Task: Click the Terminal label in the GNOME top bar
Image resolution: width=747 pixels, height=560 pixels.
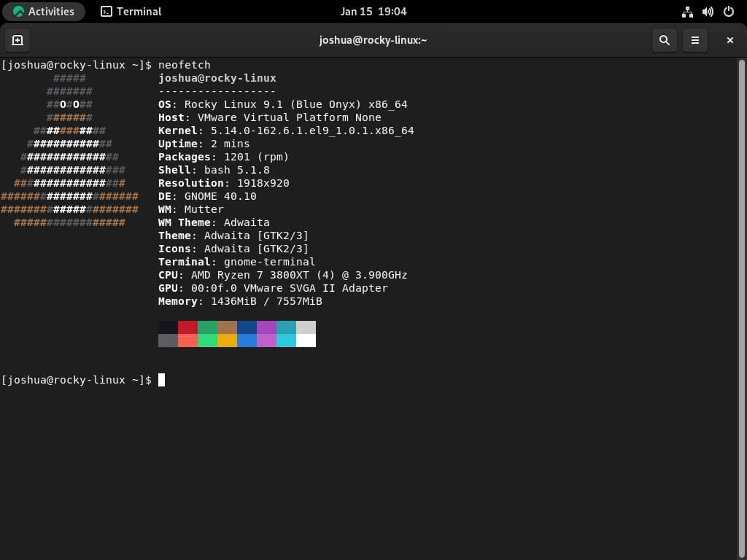Action: (x=137, y=11)
